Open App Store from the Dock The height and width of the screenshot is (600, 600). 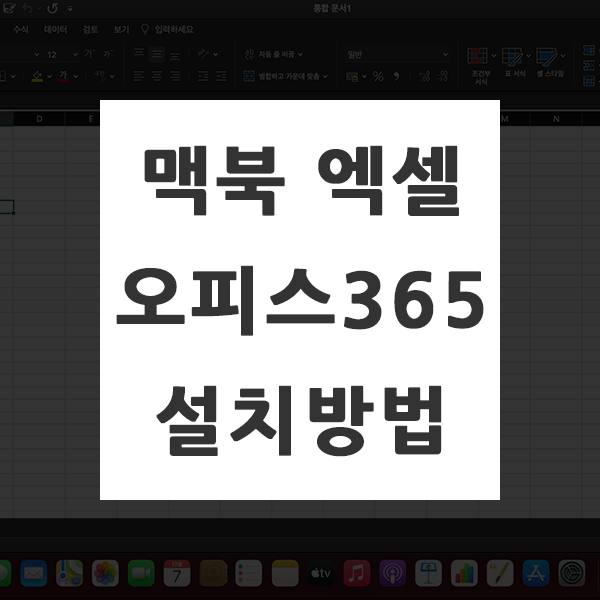pyautogui.click(x=536, y=573)
